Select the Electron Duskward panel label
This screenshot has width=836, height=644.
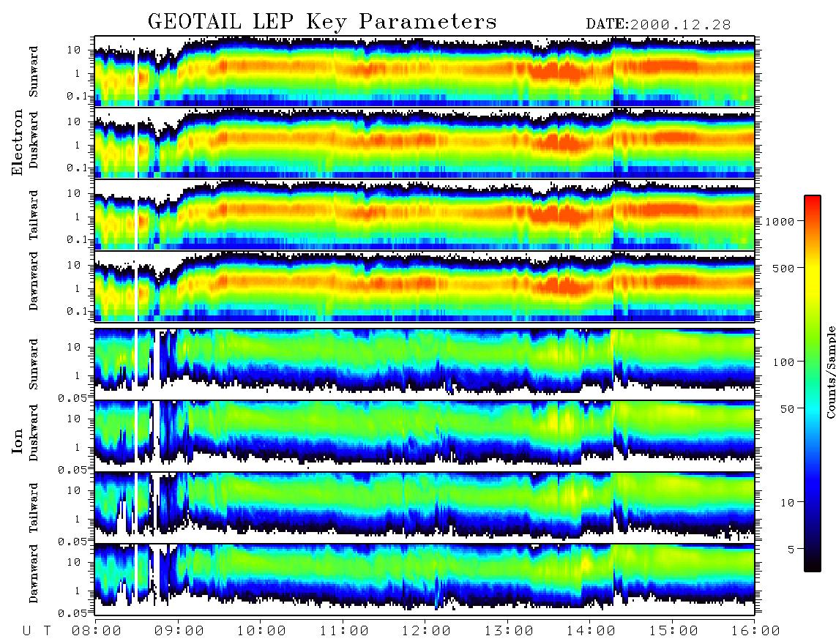click(34, 140)
